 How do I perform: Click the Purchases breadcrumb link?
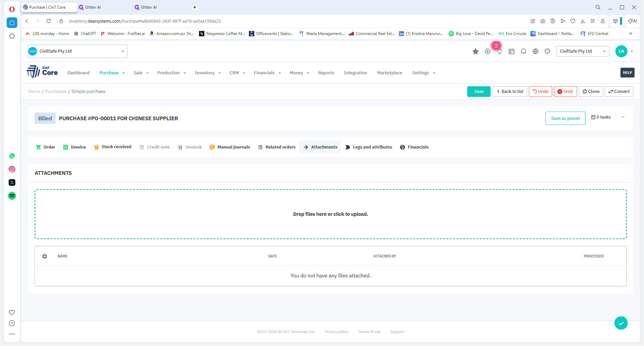(56, 92)
